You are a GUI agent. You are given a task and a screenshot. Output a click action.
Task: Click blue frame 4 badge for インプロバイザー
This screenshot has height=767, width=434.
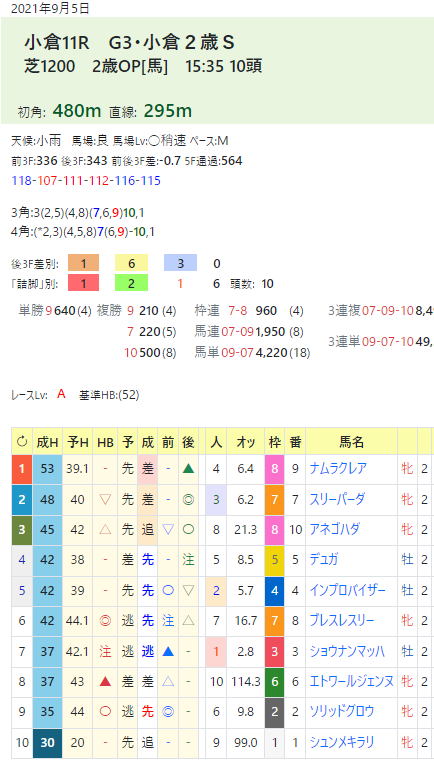274,590
